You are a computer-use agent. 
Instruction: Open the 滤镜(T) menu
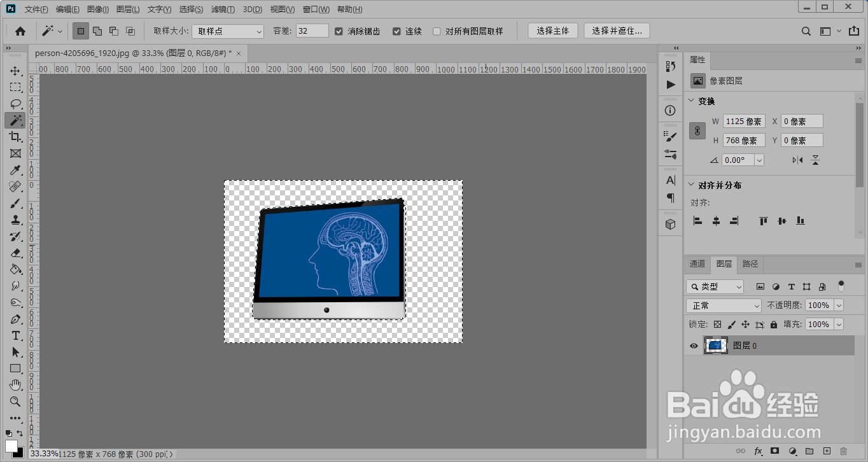pos(222,10)
